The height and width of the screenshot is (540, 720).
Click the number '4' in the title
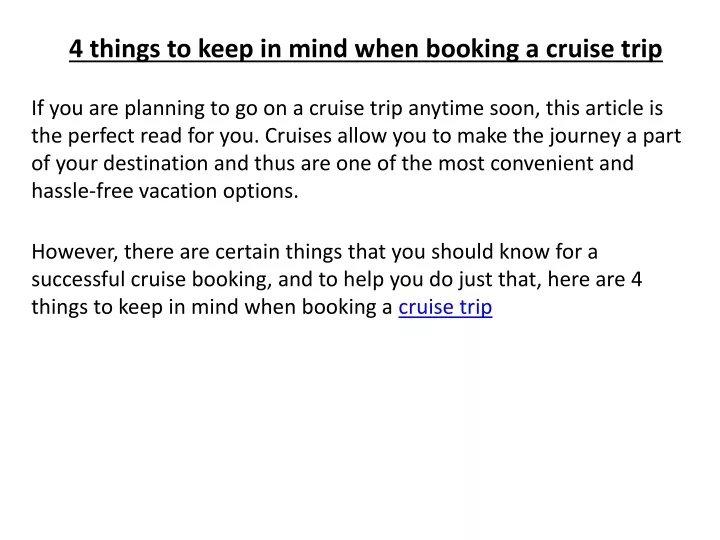tap(76, 48)
